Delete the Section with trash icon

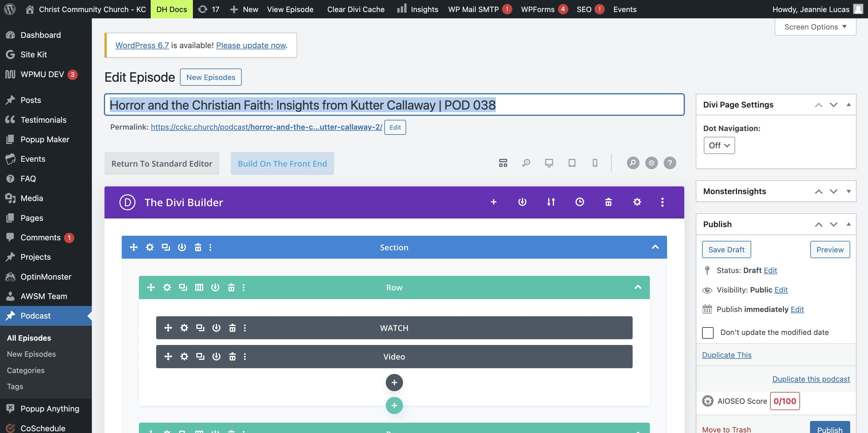tap(198, 247)
